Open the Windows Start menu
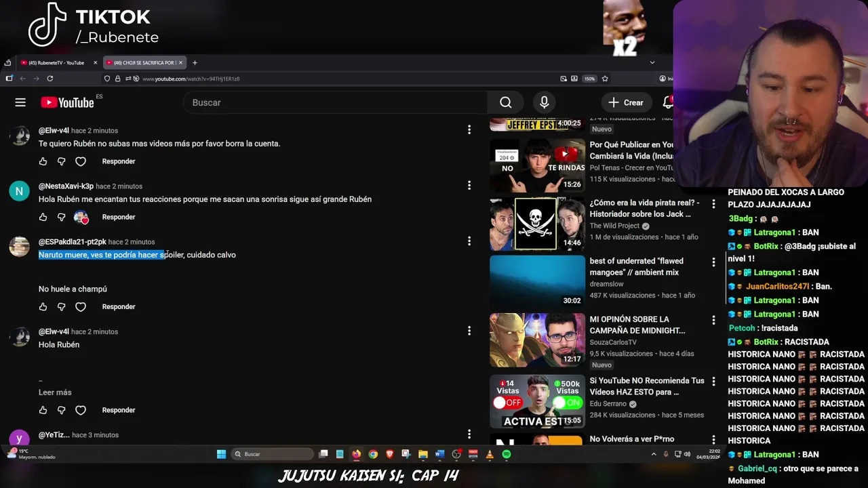The image size is (868, 488). pos(221,454)
